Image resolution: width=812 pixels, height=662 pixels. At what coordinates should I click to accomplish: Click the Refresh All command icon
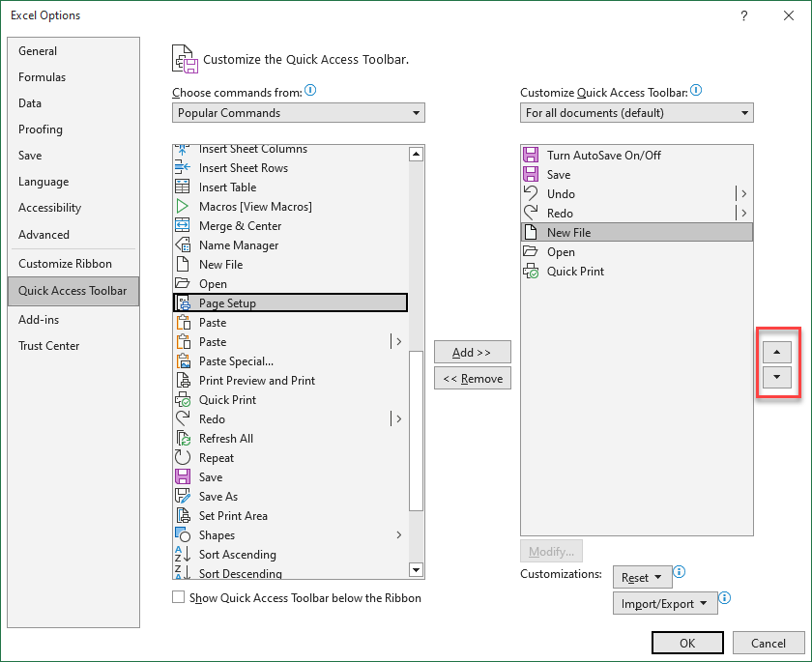click(183, 438)
